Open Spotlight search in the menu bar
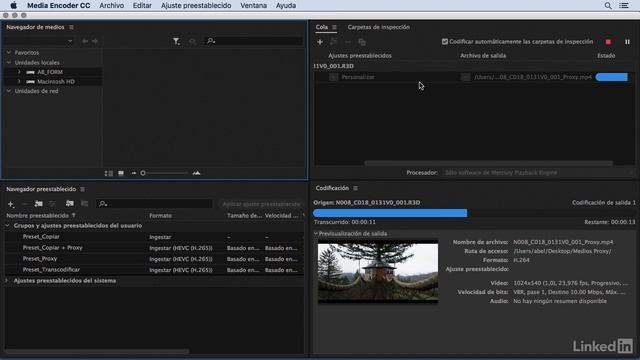 [608, 6]
